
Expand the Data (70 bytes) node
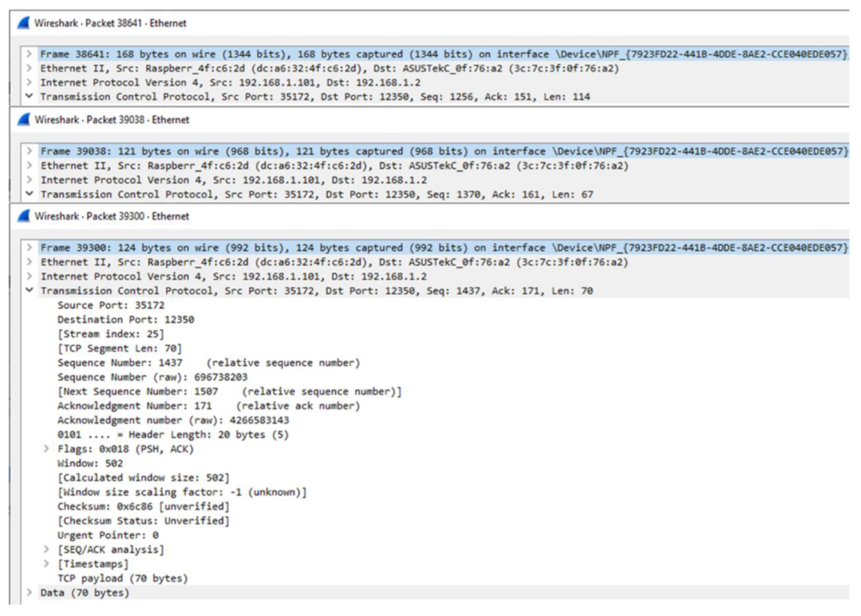pos(29,593)
